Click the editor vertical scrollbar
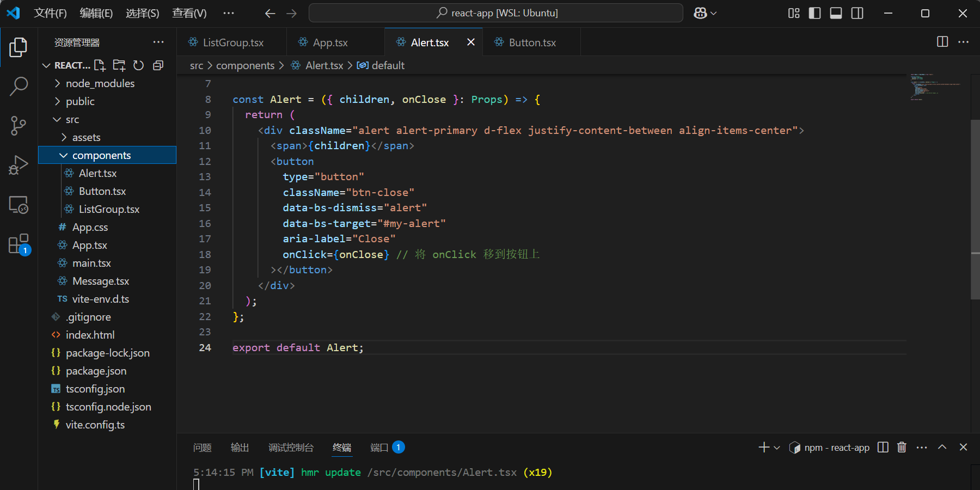Screen dimensions: 980x490 point(975,210)
